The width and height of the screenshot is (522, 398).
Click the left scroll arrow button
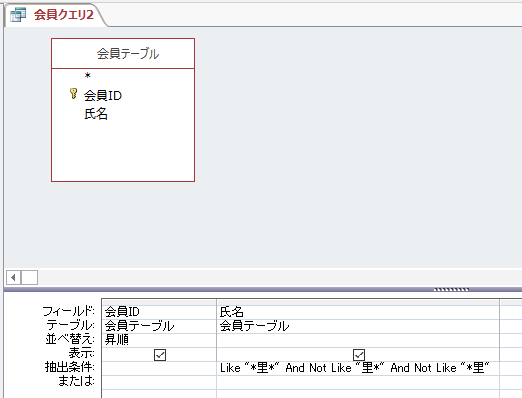tap(13, 277)
